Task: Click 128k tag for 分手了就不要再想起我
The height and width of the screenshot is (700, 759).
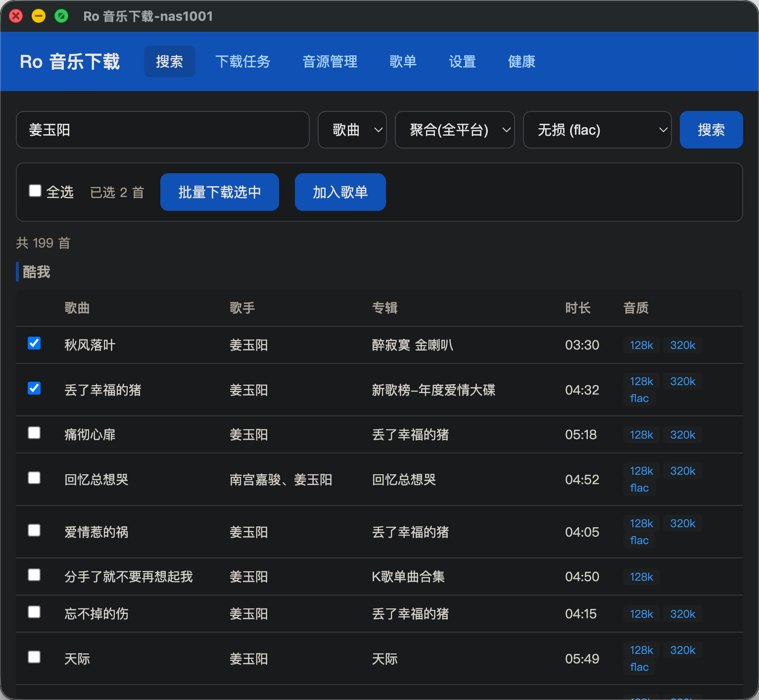Action: pos(642,577)
